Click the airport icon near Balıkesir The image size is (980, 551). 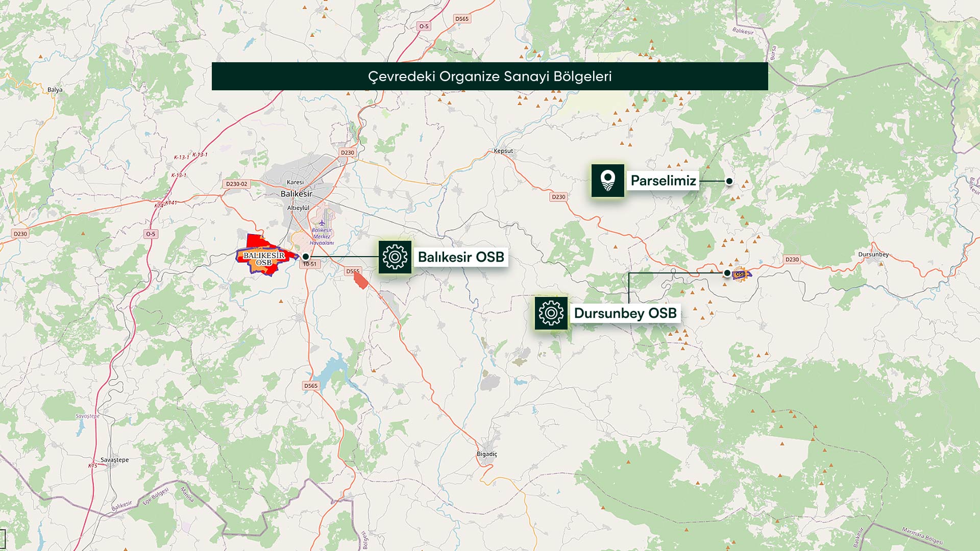point(322,223)
